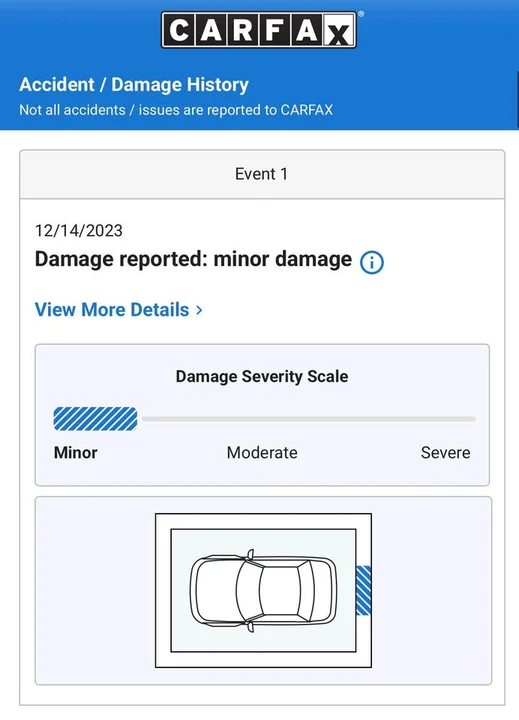Click the gray severity scale track
Image resolution: width=519 pixels, height=720 pixels.
309,419
